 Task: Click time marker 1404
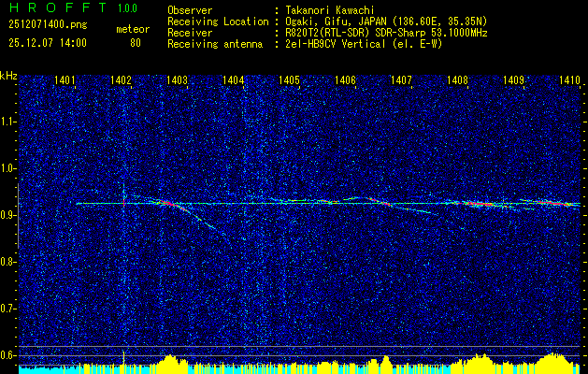click(x=233, y=79)
